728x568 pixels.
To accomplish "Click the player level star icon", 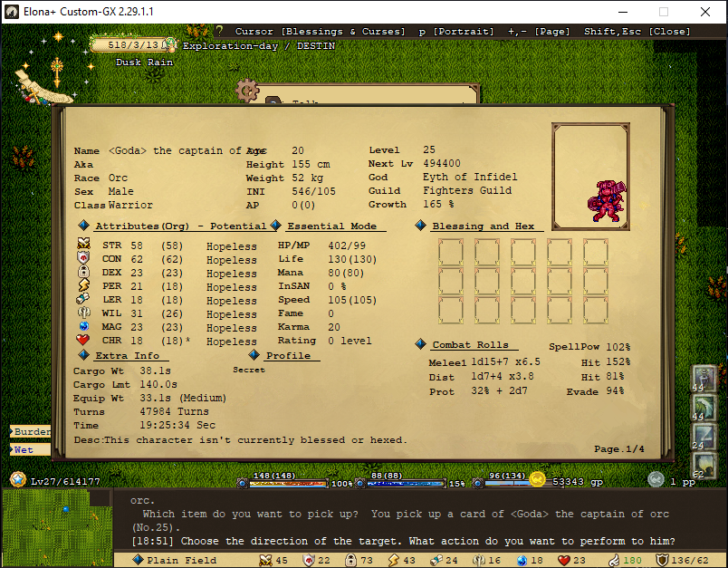I will [x=18, y=479].
